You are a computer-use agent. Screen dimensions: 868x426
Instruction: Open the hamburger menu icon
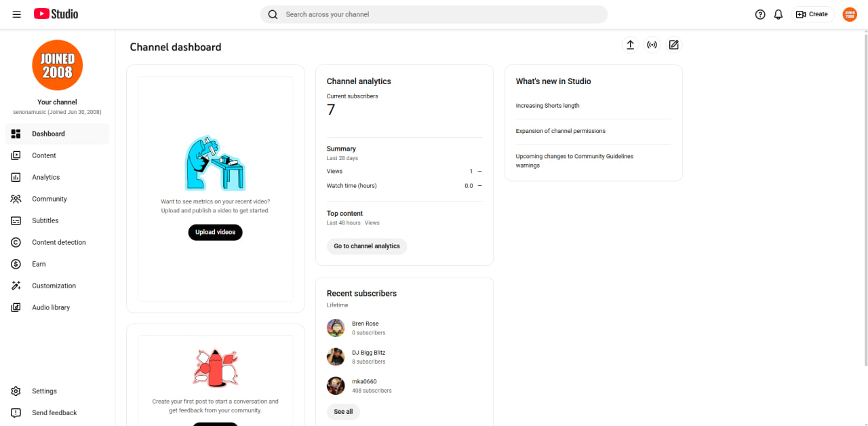(16, 14)
